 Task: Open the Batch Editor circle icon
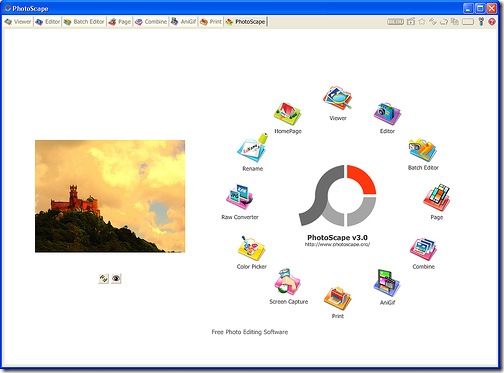click(x=423, y=150)
